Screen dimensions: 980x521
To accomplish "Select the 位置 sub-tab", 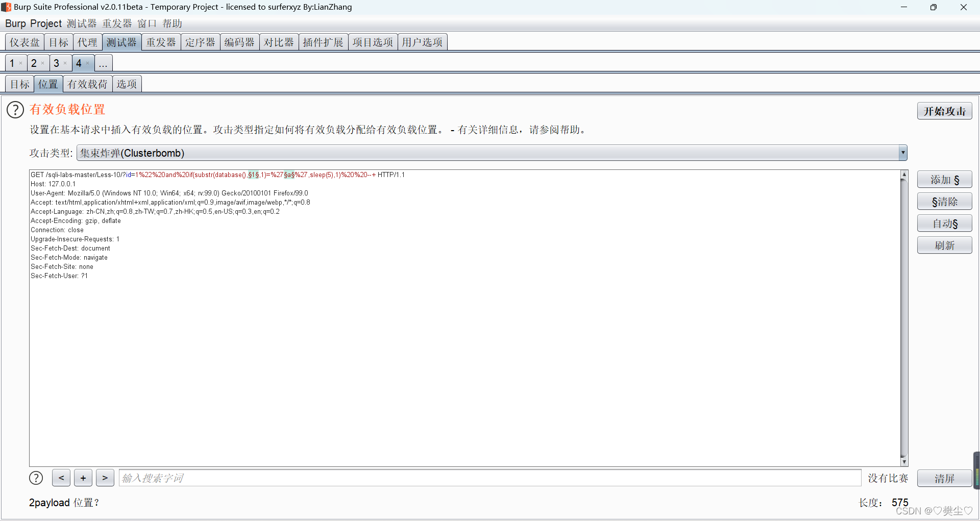I will click(x=48, y=84).
